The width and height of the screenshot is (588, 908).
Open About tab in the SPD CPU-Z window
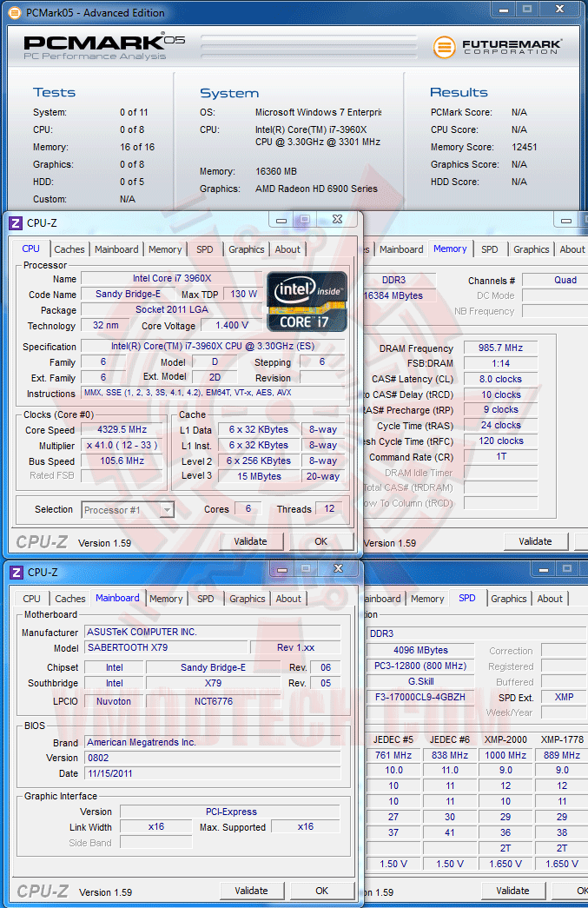click(x=550, y=598)
